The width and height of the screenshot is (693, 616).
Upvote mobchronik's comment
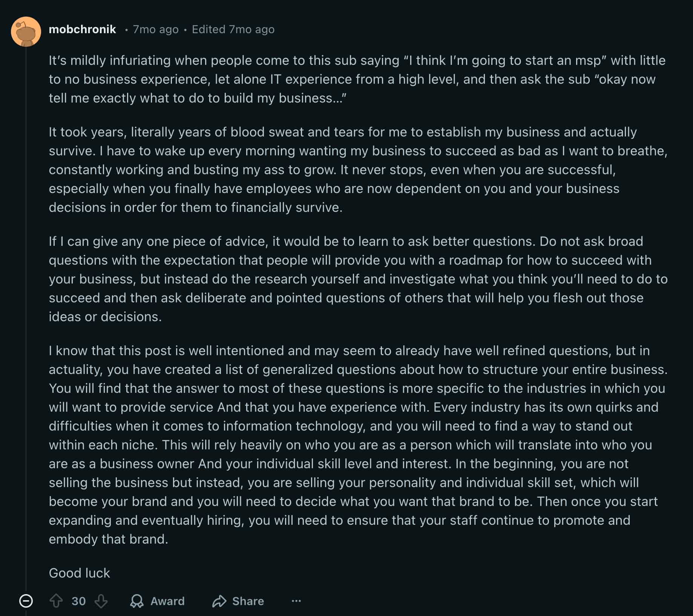click(57, 601)
